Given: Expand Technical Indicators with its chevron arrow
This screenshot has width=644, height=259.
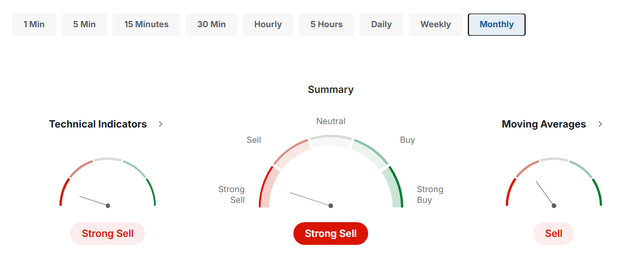Looking at the screenshot, I should (161, 124).
